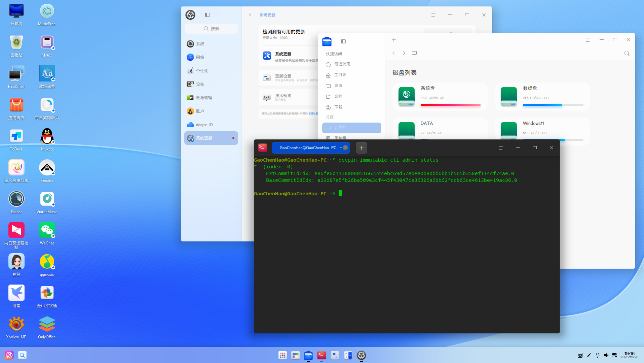
Task: Open the ToDesk desktop shortcut
Action: tap(16, 140)
